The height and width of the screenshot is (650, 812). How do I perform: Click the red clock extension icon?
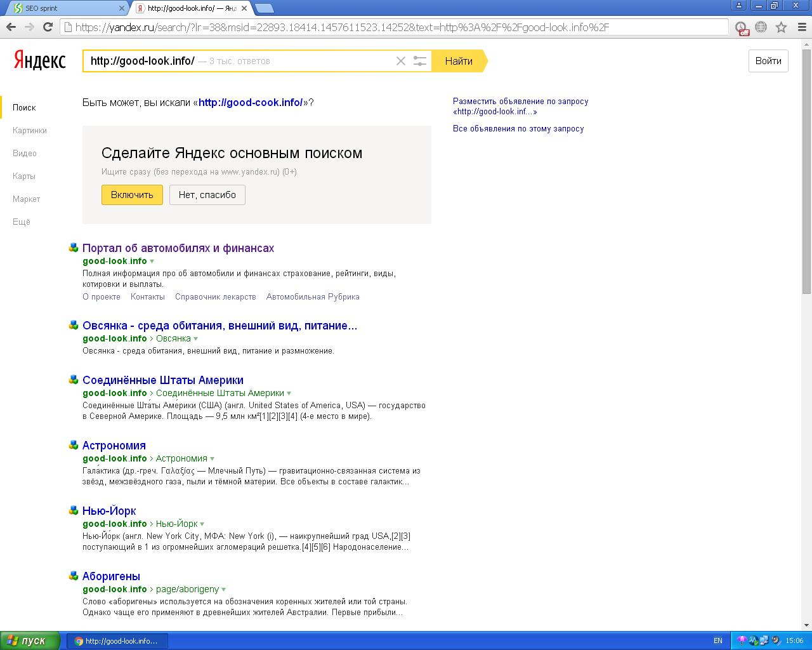pyautogui.click(x=742, y=27)
